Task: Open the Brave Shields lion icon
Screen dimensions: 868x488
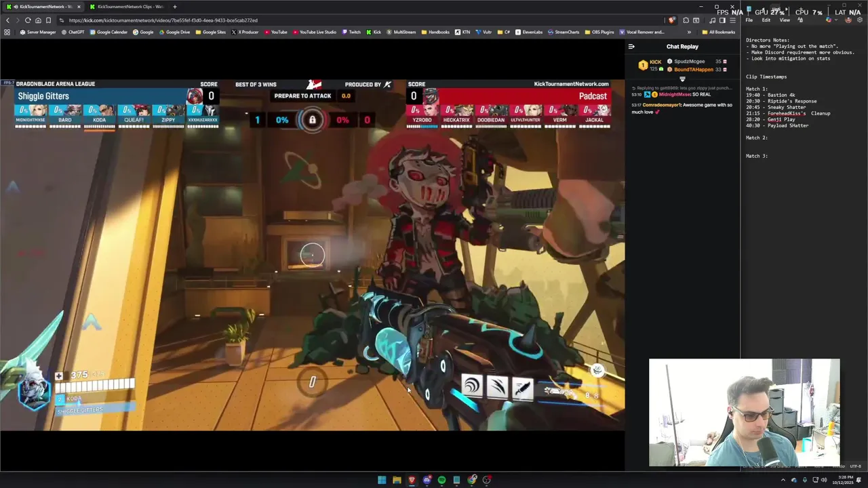Action: (671, 20)
